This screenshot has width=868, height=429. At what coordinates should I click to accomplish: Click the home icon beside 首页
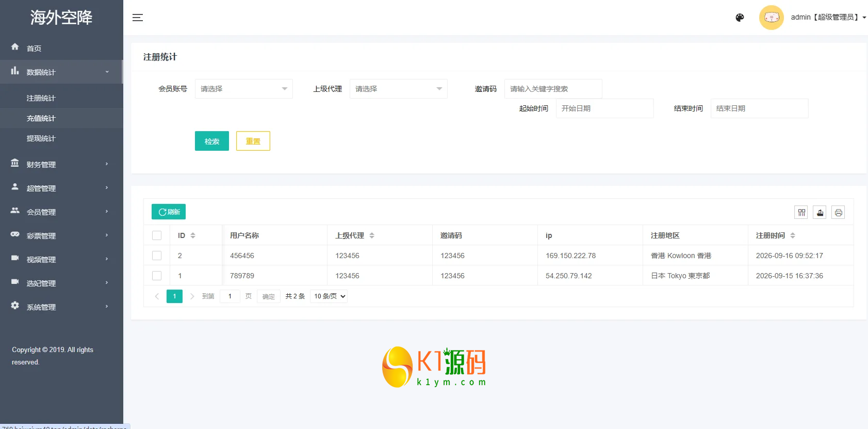pos(15,46)
